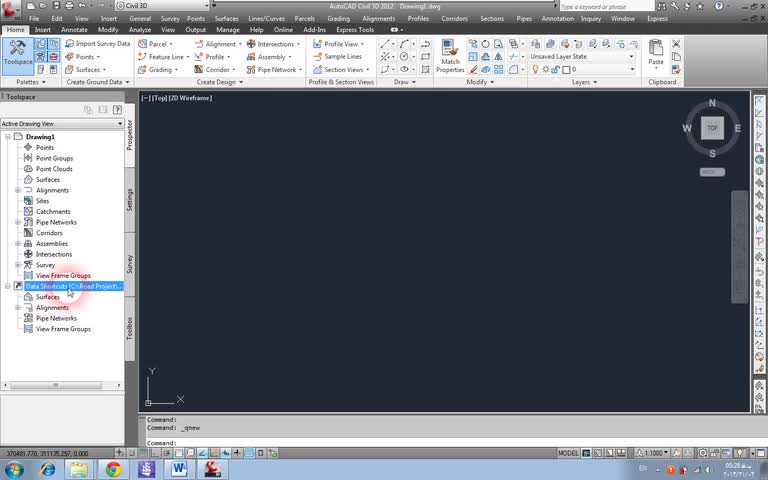Click Import Survey Data icon
Image resolution: width=768 pixels, height=480 pixels.
click(x=70, y=44)
